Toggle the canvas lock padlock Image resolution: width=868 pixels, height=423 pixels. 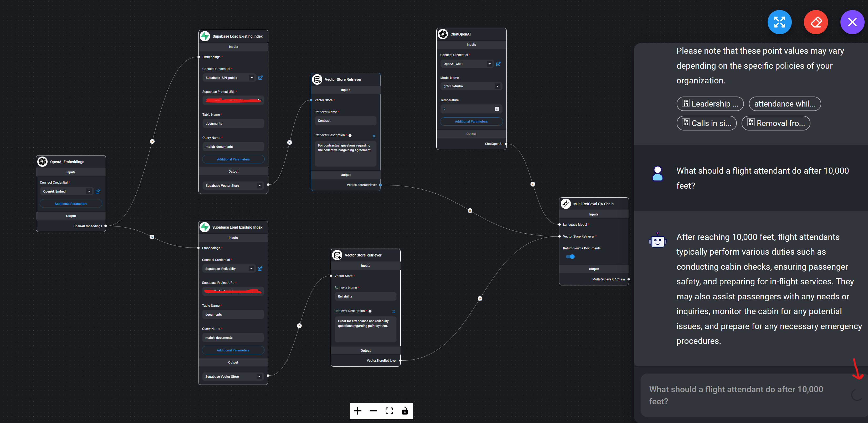[x=405, y=411]
